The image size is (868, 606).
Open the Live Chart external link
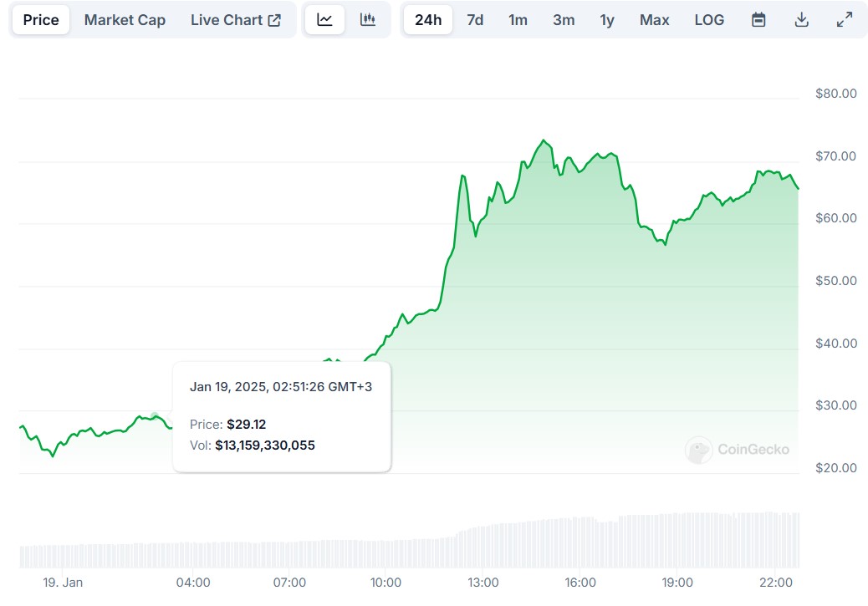(x=235, y=20)
